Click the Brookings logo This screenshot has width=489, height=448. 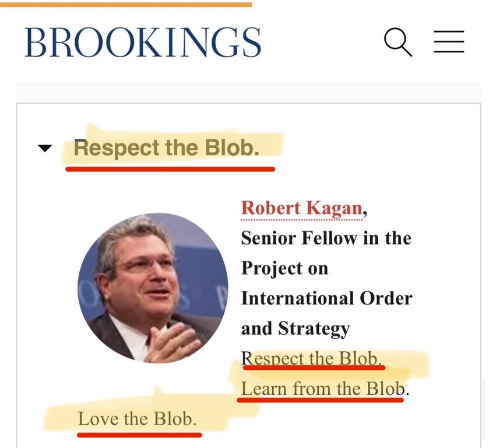[143, 43]
